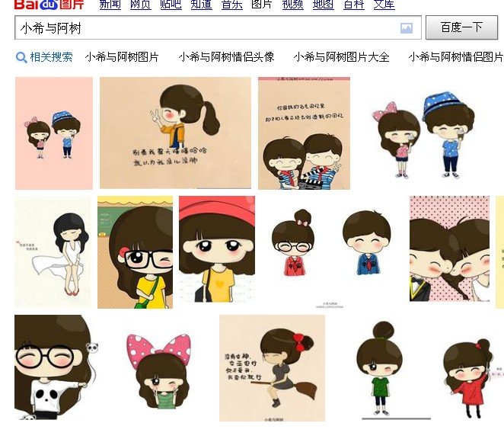Click the magnifier icon beside 相关搜索

coord(21,58)
